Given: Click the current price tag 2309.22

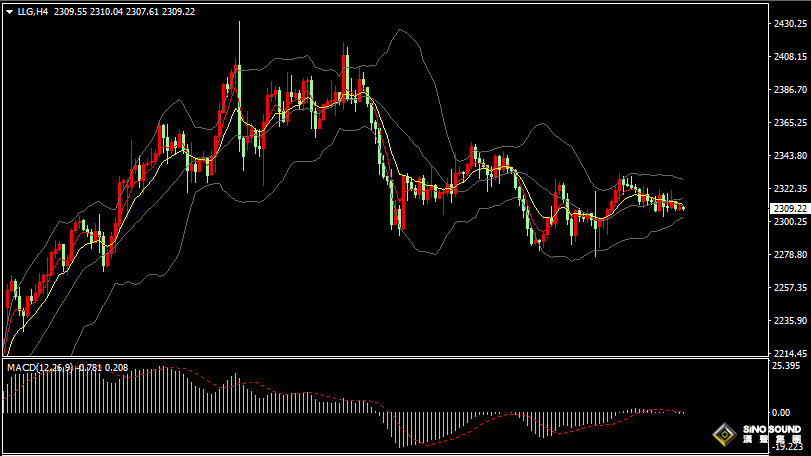Looking at the screenshot, I should tap(789, 208).
